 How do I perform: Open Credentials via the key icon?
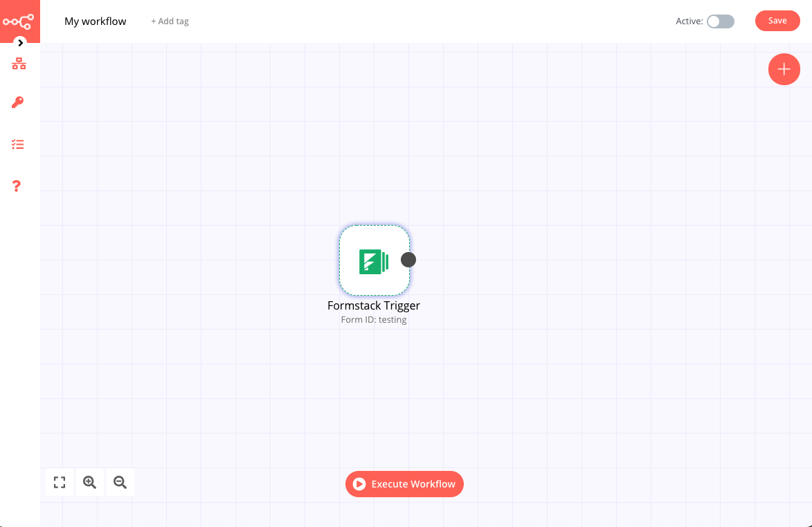pos(17,102)
